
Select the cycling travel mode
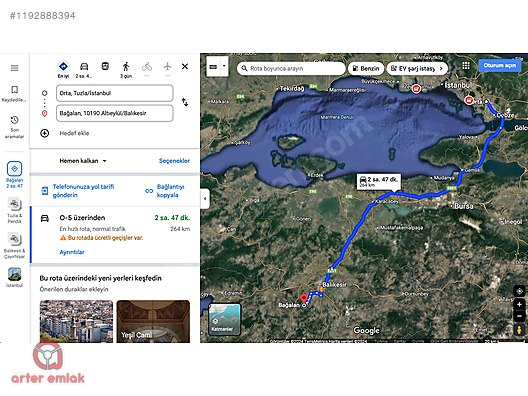click(147, 67)
